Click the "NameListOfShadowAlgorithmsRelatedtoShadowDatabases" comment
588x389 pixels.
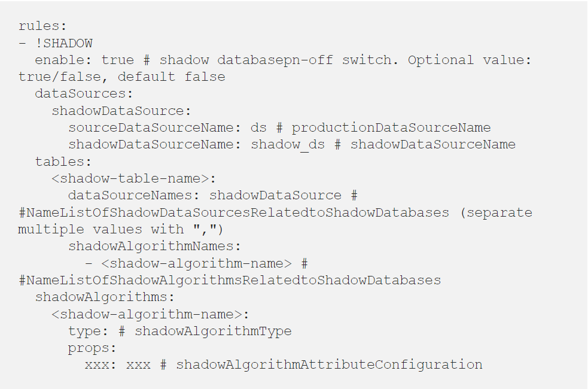point(234,280)
